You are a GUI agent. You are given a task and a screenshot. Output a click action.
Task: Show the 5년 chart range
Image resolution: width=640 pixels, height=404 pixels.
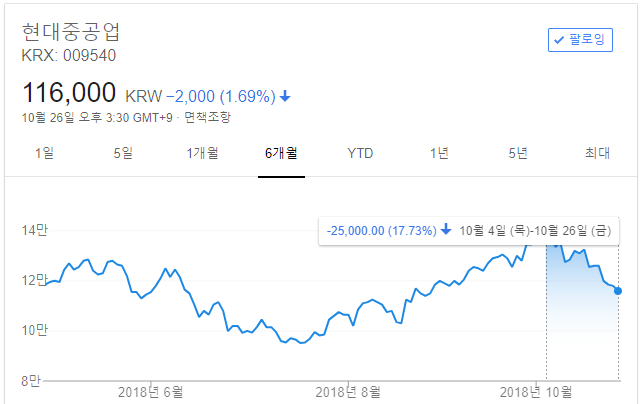coord(518,153)
